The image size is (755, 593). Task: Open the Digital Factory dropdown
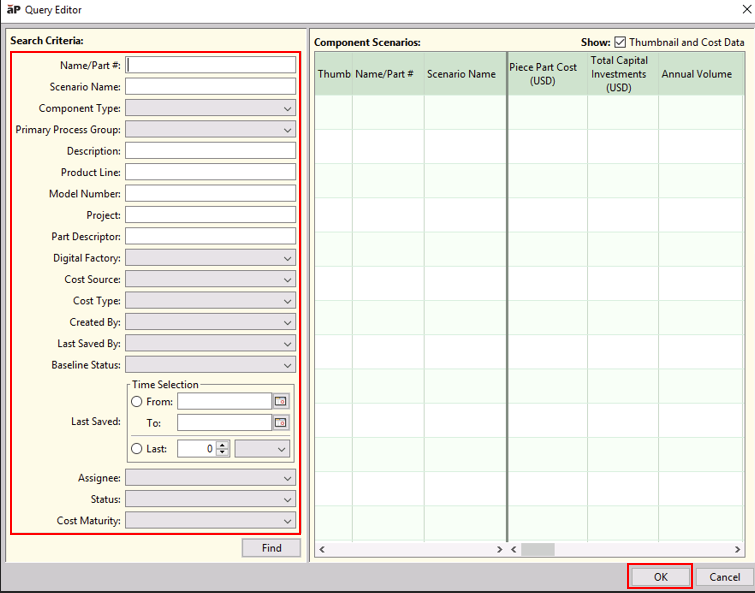click(210, 258)
